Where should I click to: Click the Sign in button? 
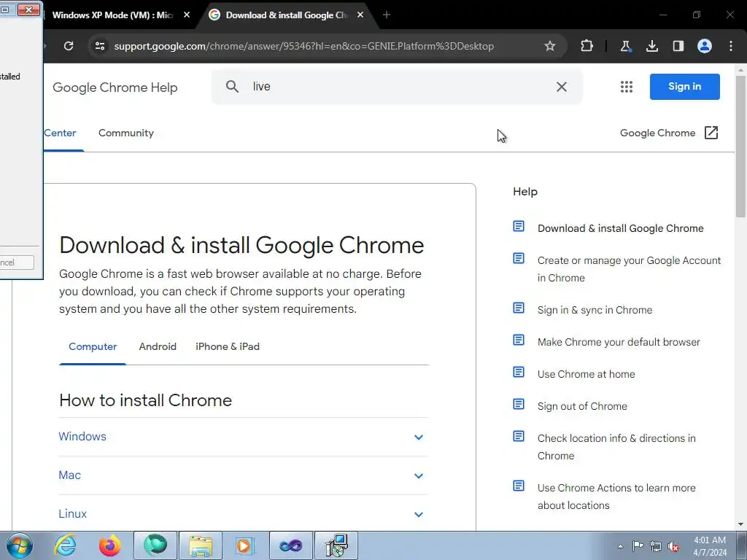[x=684, y=87]
